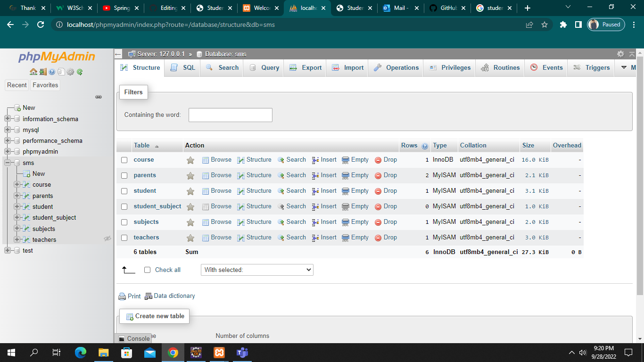The image size is (644, 362).
Task: Click the link-with-main-panel chain icon
Action: pos(99,97)
